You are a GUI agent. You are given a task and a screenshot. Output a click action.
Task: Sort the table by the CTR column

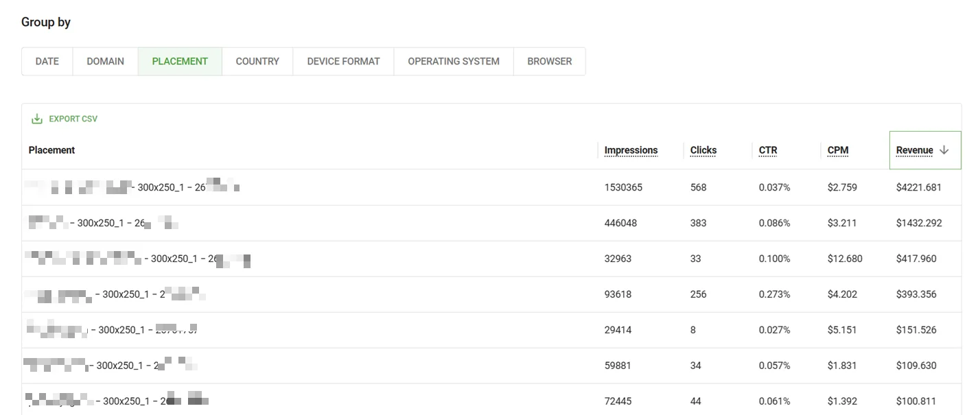point(767,150)
